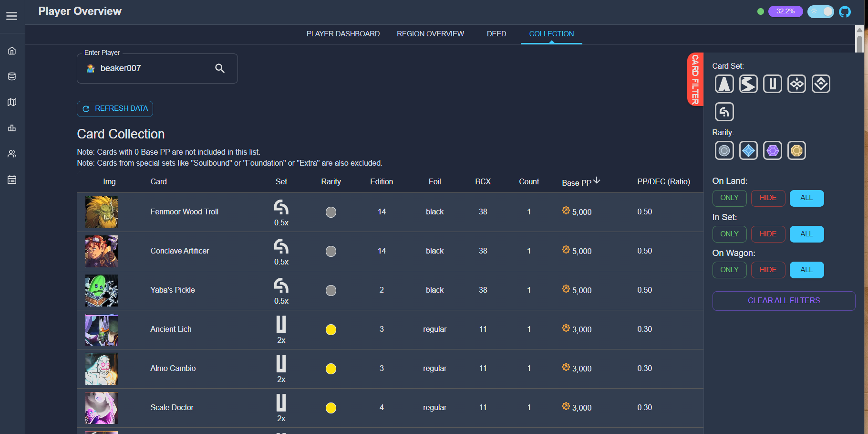Image resolution: width=868 pixels, height=434 pixels.
Task: Open the players sidebar icon
Action: pyautogui.click(x=12, y=154)
